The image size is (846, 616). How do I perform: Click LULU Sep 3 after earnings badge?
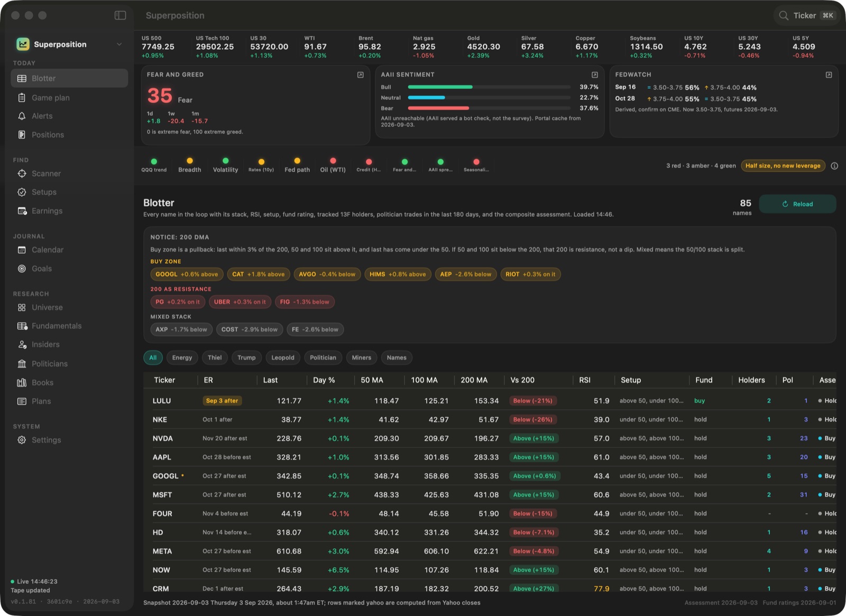point(222,401)
